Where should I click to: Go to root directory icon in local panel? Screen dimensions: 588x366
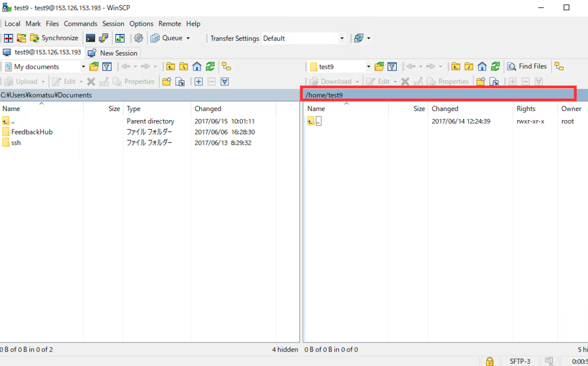pyautogui.click(x=184, y=67)
